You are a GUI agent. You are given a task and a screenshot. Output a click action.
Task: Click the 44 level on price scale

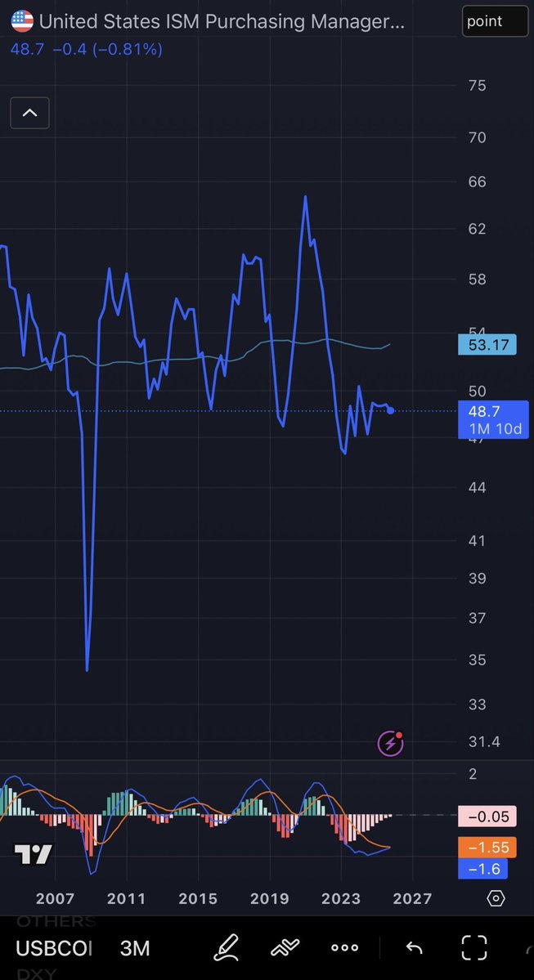(x=477, y=487)
